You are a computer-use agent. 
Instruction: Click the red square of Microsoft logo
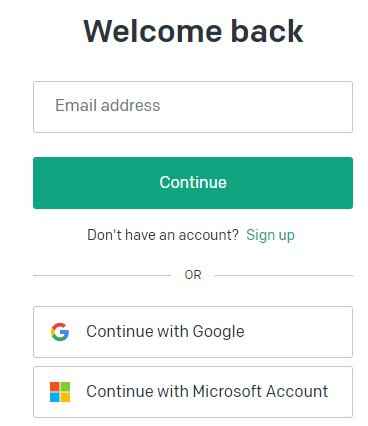[55, 387]
